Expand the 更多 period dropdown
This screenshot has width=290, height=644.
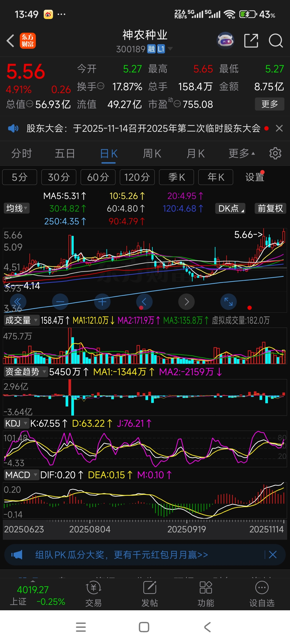pyautogui.click(x=242, y=153)
